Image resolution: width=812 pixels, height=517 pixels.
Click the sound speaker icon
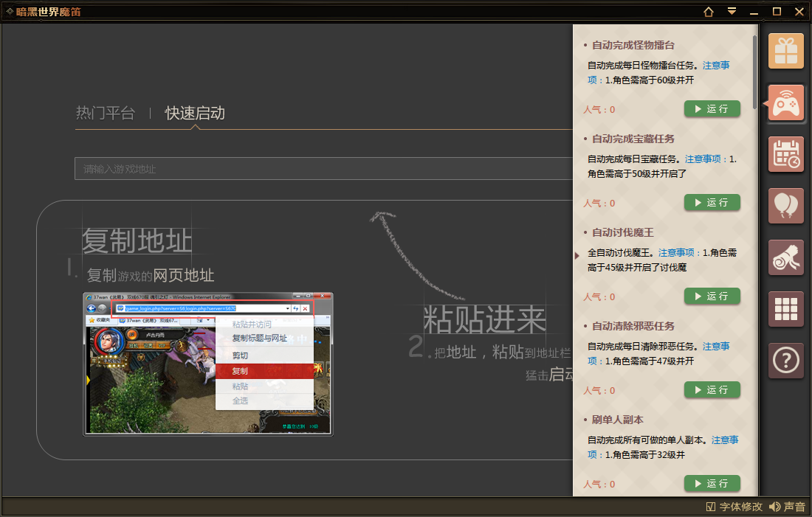(x=774, y=507)
